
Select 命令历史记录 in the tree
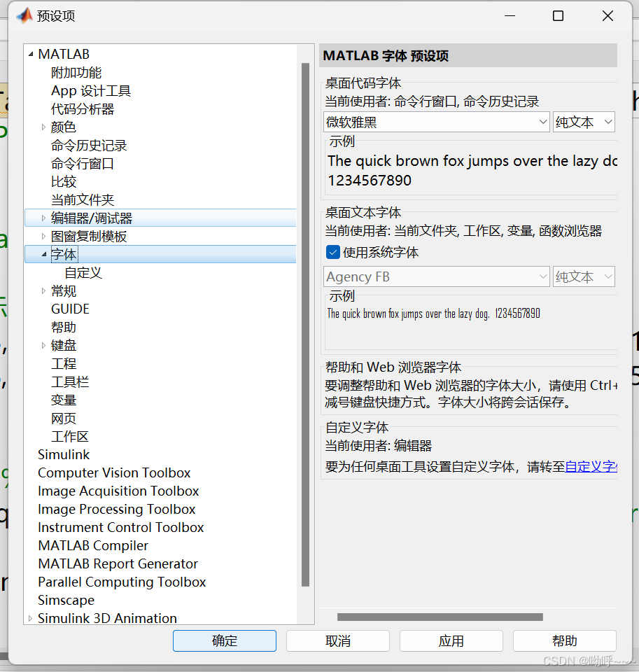[89, 146]
